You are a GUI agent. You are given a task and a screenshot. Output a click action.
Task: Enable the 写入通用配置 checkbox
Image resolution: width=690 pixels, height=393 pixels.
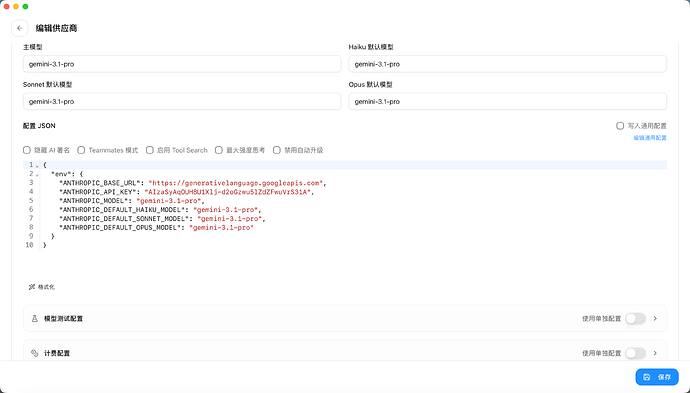pos(620,126)
